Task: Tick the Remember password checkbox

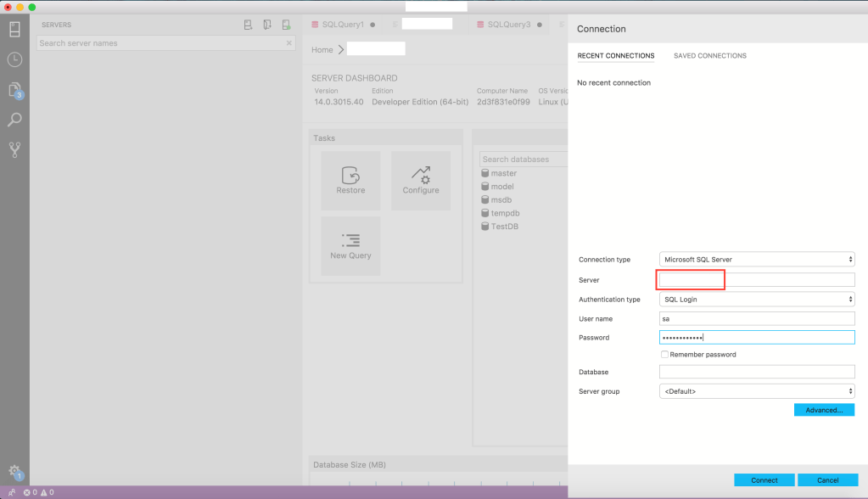Action: [664, 355]
